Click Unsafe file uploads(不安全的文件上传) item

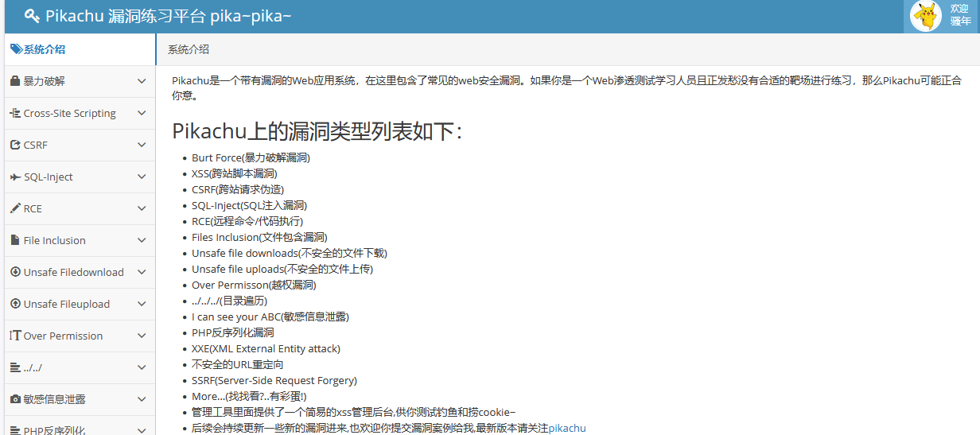tap(282, 269)
